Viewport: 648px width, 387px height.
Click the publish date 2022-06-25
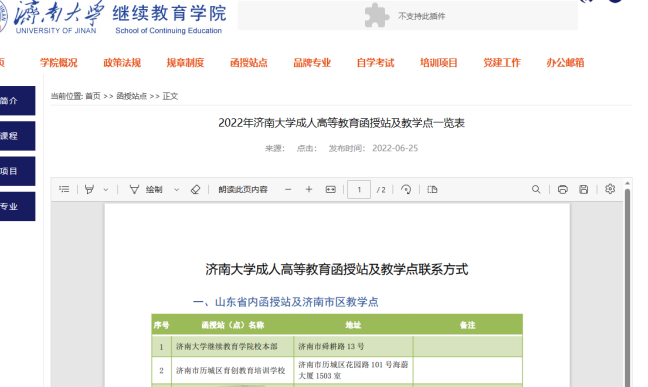(x=395, y=148)
